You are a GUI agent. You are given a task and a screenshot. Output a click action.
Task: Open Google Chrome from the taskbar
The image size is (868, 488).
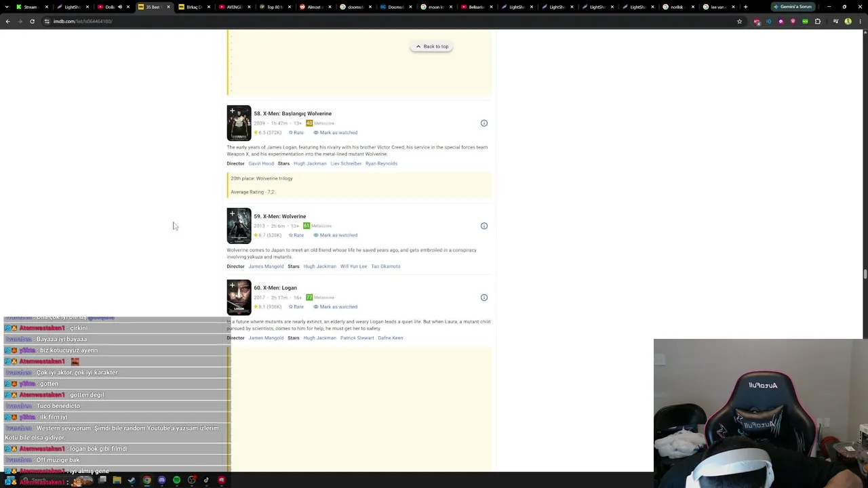coord(146,481)
